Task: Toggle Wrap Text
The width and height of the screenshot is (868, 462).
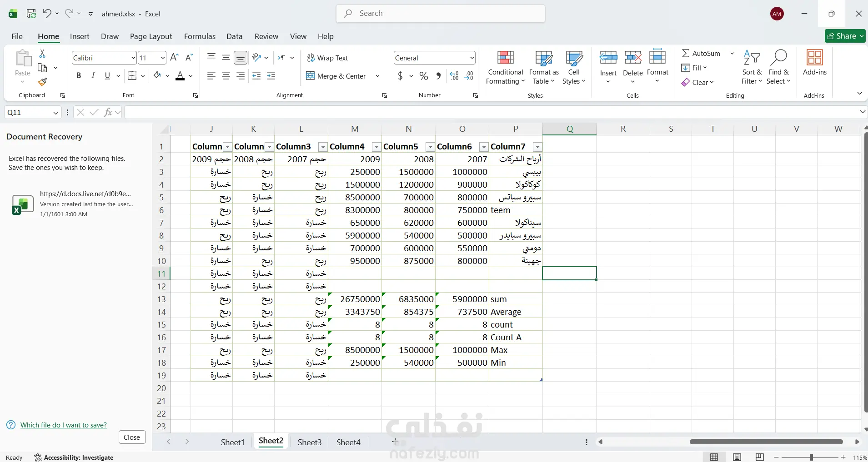Action: pyautogui.click(x=327, y=58)
